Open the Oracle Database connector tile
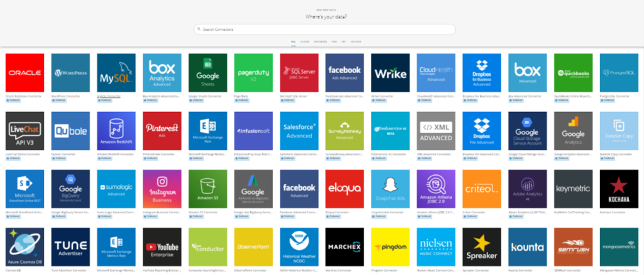Viewport: 644px width, 275px height. [25, 73]
